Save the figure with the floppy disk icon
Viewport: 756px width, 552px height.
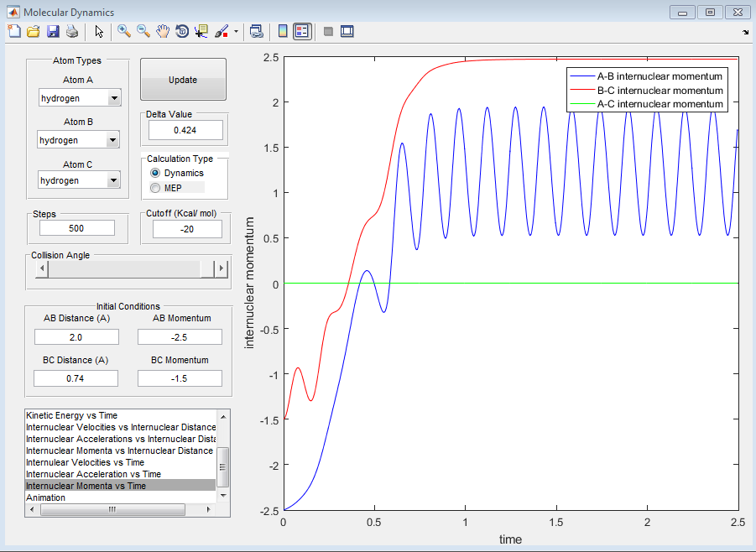pyautogui.click(x=53, y=31)
